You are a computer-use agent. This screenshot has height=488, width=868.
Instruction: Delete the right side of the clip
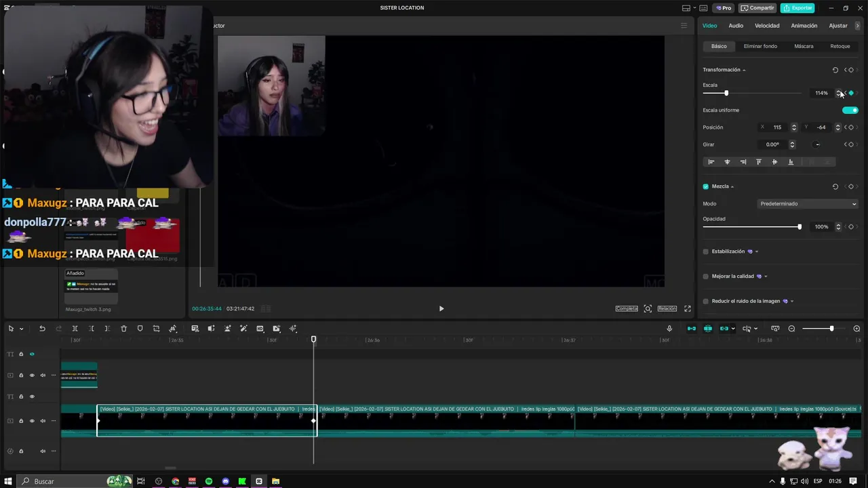coord(107,329)
